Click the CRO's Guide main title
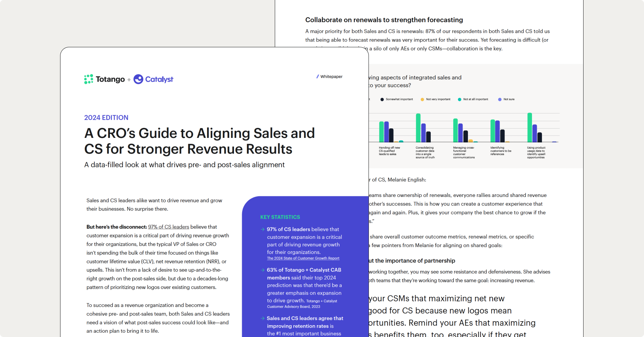This screenshot has width=644, height=337. click(x=199, y=141)
